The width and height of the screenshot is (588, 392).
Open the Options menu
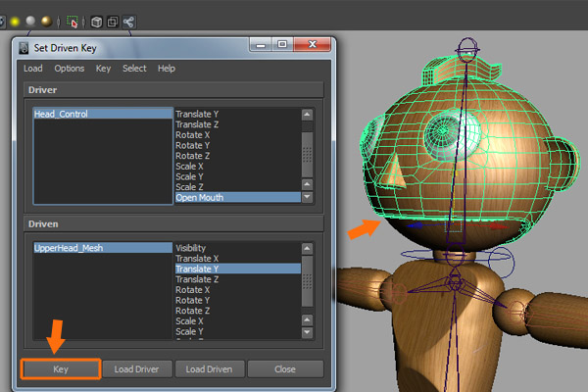tap(69, 69)
